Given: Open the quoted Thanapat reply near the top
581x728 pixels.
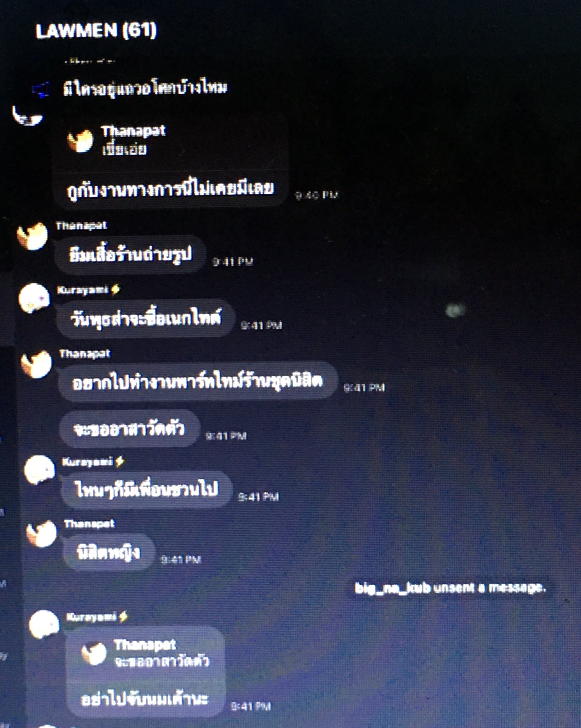Looking at the screenshot, I should click(x=170, y=140).
